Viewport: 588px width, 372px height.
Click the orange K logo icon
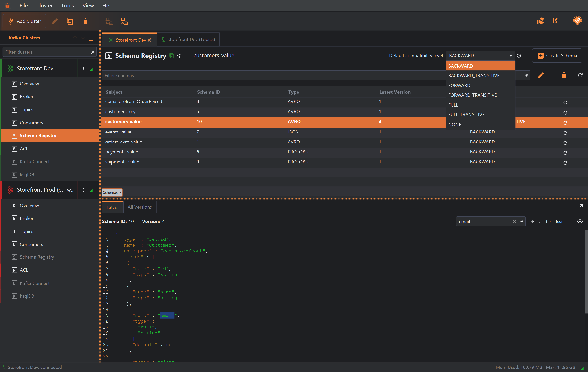[x=555, y=21]
